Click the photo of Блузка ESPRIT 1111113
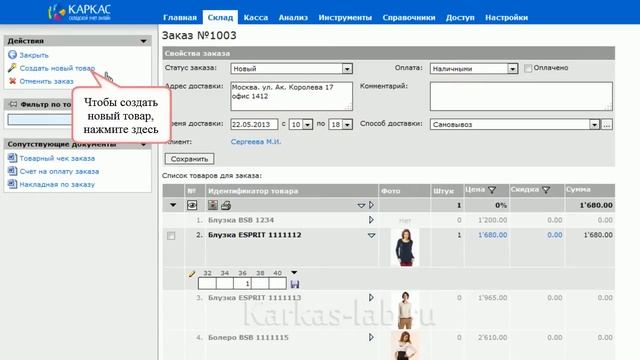 click(404, 310)
